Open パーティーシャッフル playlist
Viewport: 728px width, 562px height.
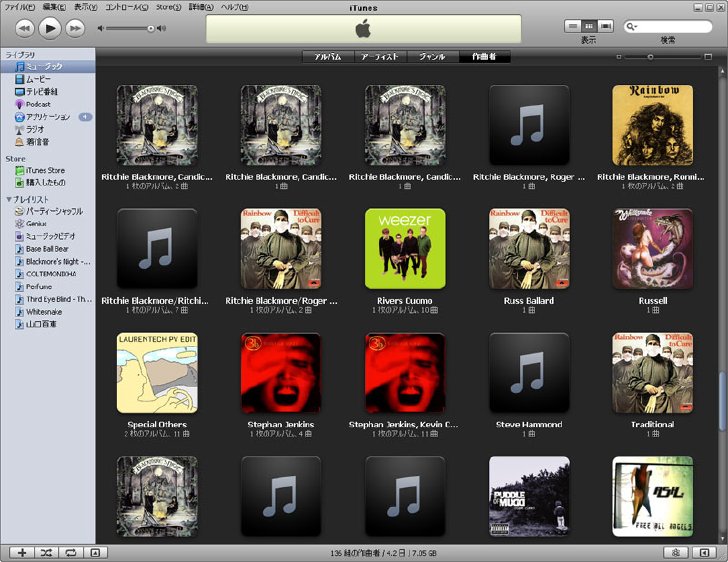(48, 211)
